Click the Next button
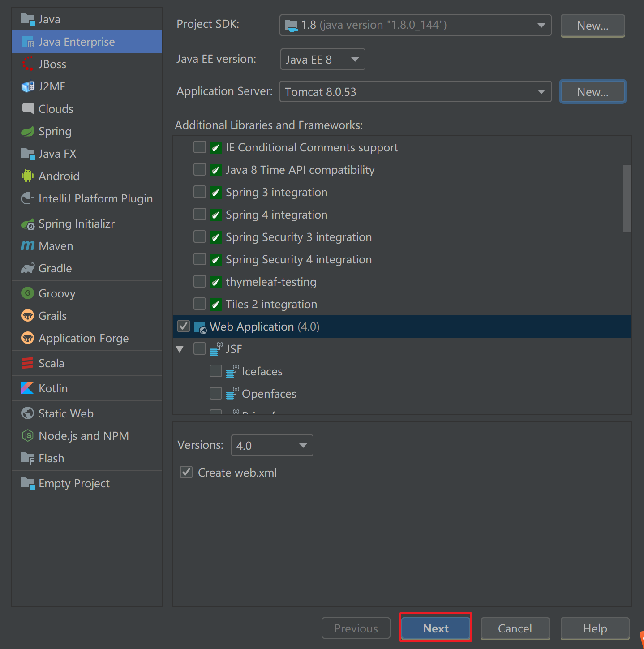 coord(436,628)
